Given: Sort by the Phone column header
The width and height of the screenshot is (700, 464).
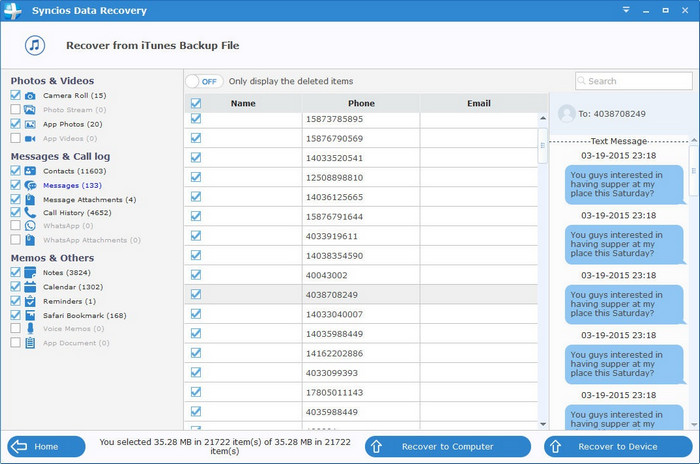Looking at the screenshot, I should (361, 104).
